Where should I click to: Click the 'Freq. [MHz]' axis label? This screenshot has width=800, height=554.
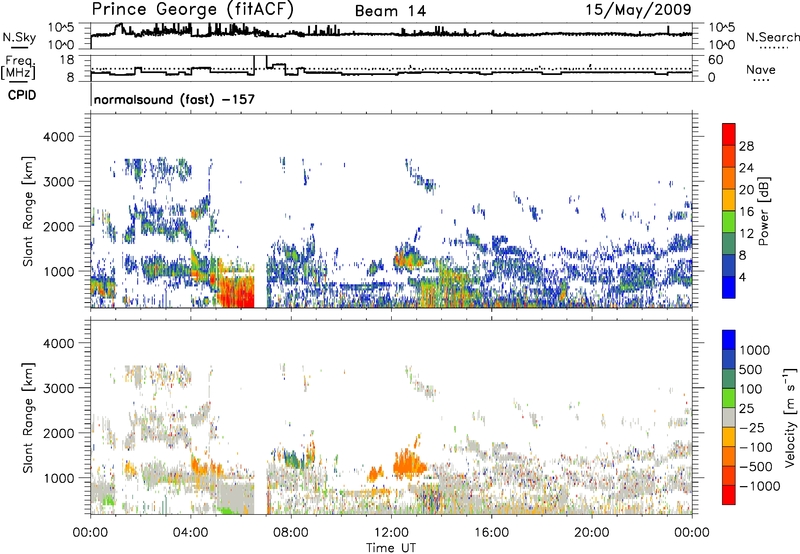coord(20,68)
